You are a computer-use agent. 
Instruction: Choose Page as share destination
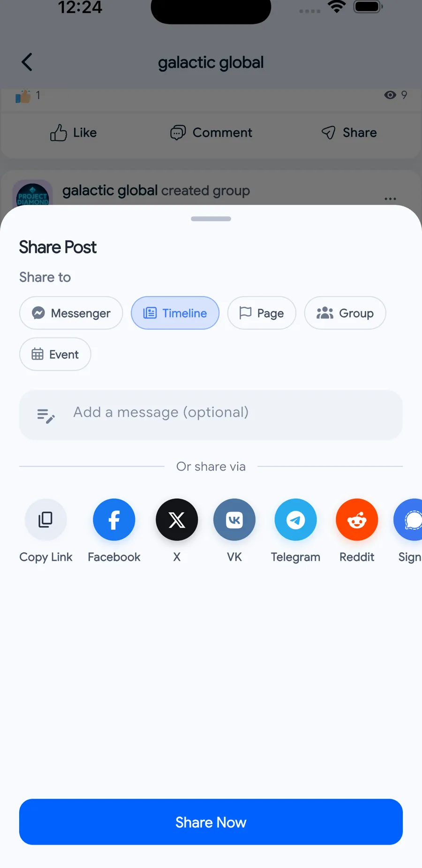[x=262, y=313]
